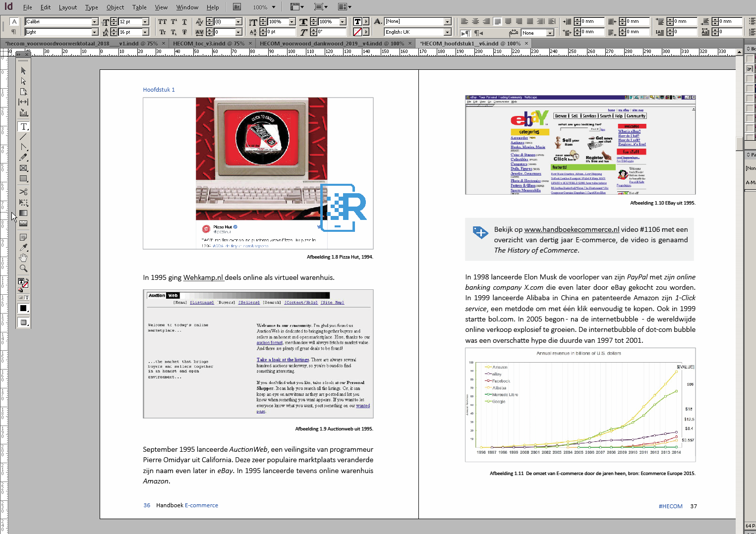This screenshot has width=756, height=534.
Task: Click the www.handboekecommerce.nl link in the text
Action: [572, 229]
